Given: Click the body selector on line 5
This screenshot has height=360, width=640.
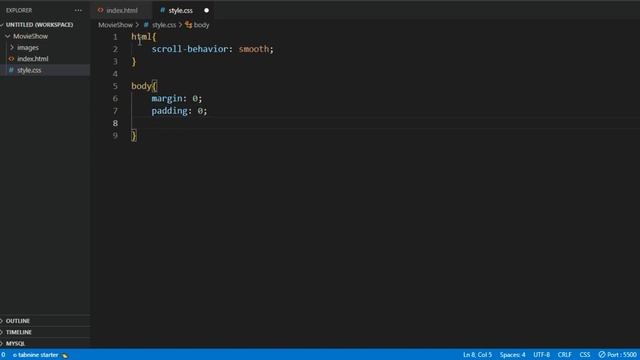Looking at the screenshot, I should point(141,86).
